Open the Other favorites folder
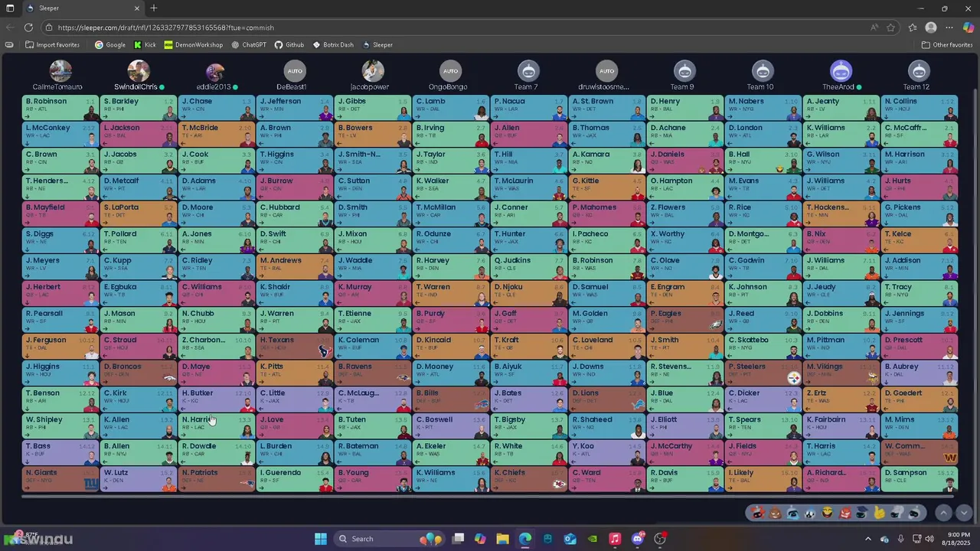The width and height of the screenshot is (980, 551). coord(947,44)
